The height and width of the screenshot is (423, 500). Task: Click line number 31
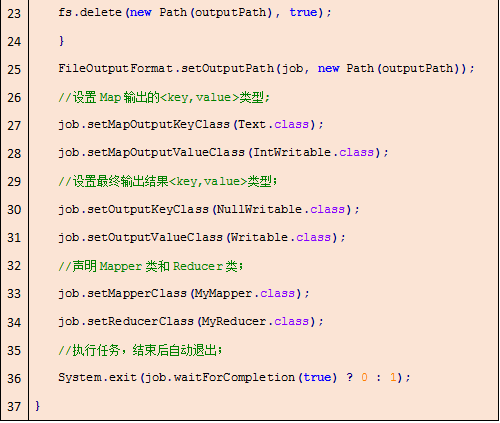(14, 238)
